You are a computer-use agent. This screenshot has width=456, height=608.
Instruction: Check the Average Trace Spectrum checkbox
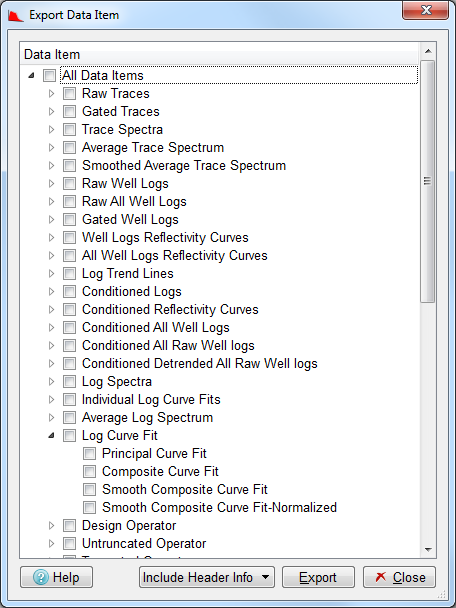(69, 147)
